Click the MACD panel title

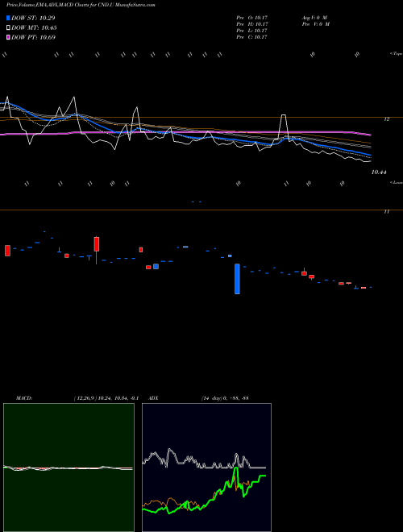click(x=24, y=398)
